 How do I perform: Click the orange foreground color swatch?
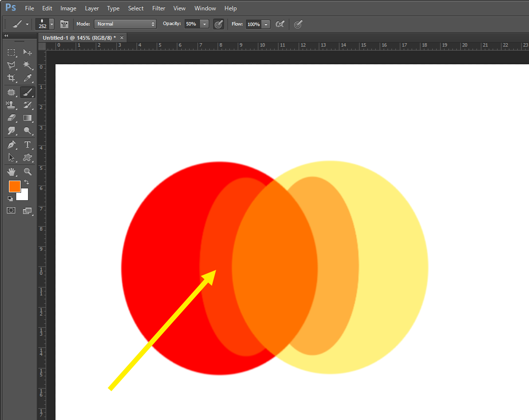15,186
